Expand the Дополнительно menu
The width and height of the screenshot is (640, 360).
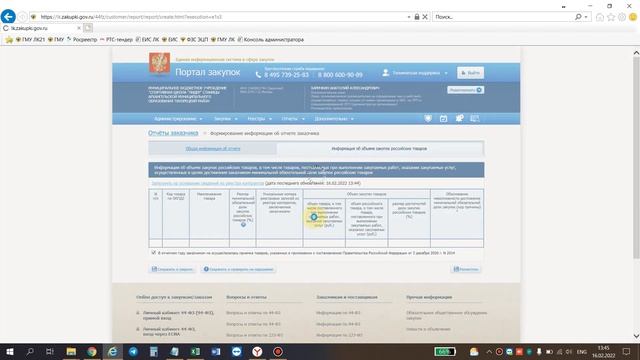[x=334, y=119]
